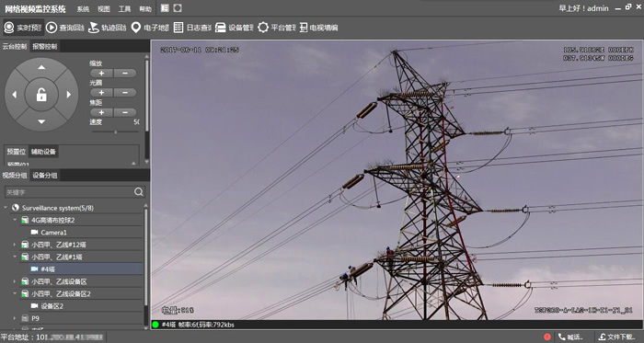644x343 pixels.
Task: Increase aperture with the 光圈 plus button
Action: (101, 93)
